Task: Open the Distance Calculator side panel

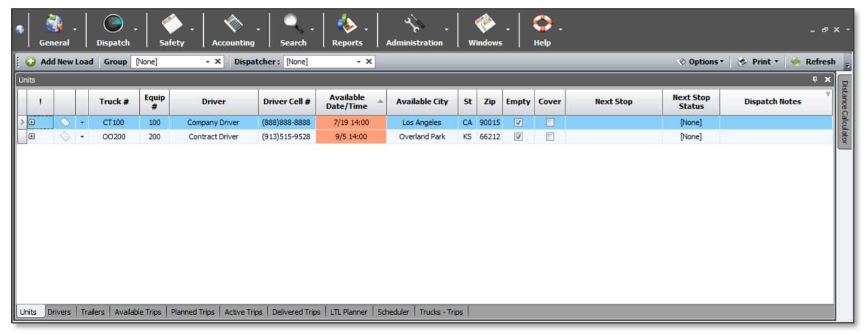Action: click(844, 112)
